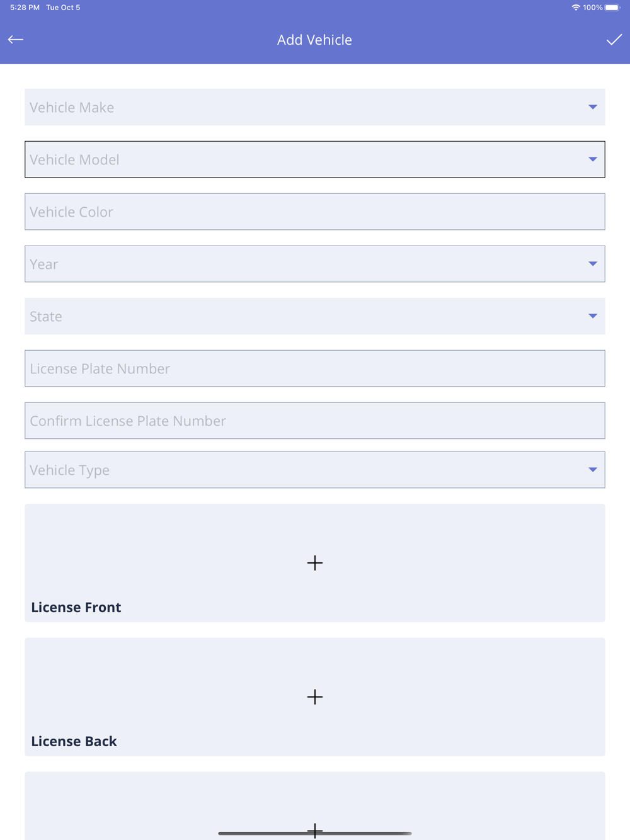Select the Vehicle Make field

click(x=315, y=107)
